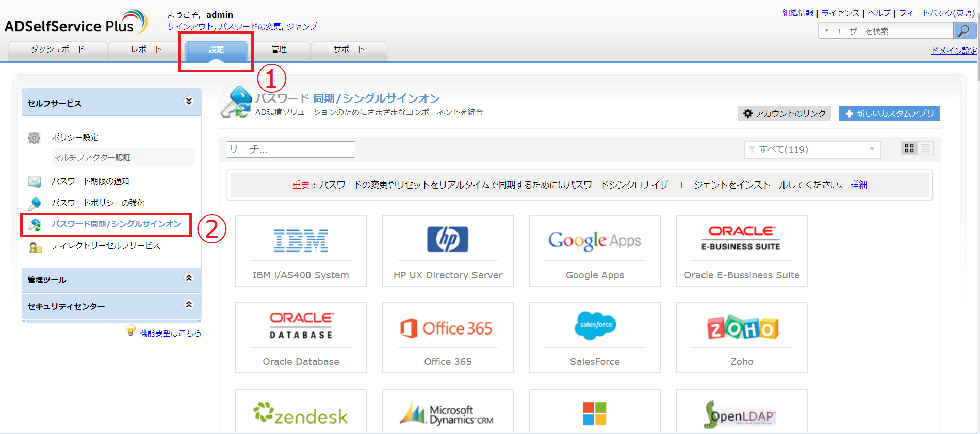Click the ジャンプ link

pos(302,26)
